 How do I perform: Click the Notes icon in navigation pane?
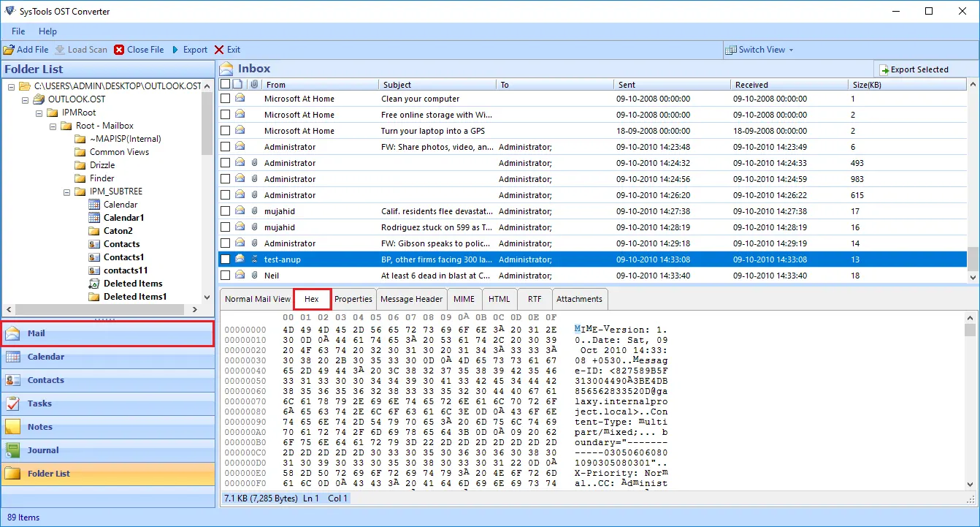click(x=12, y=427)
